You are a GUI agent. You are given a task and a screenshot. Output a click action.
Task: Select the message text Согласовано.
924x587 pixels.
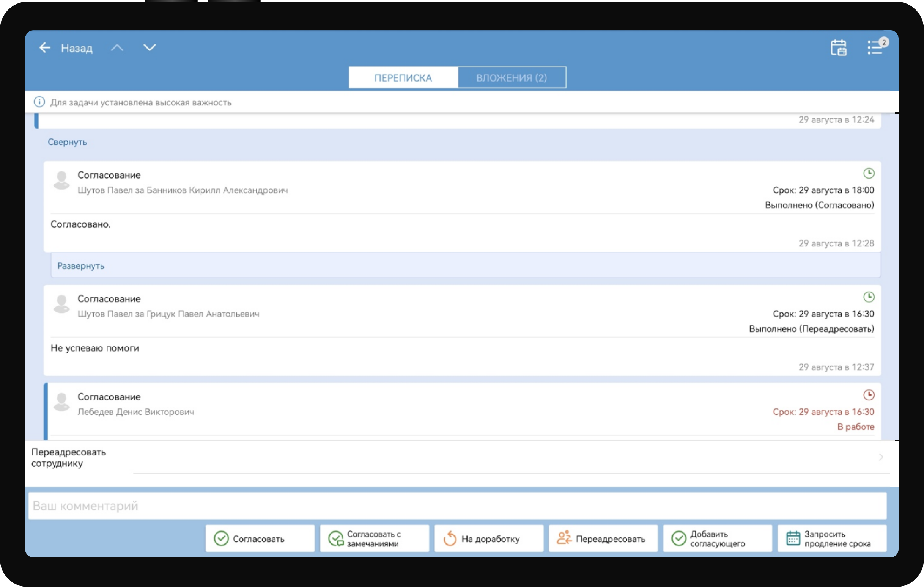tap(80, 224)
